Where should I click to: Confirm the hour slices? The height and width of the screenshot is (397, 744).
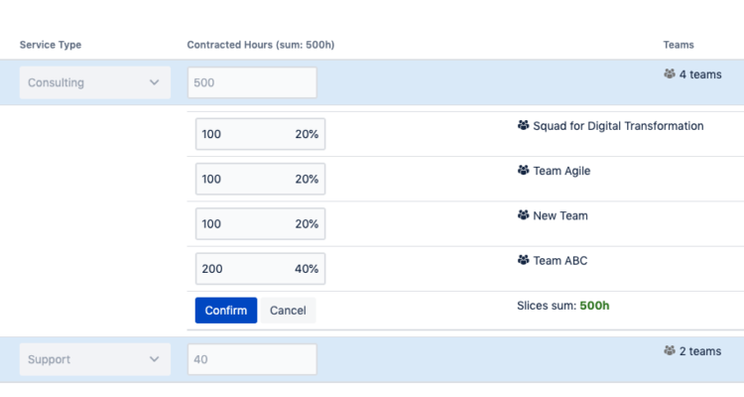[x=226, y=310]
